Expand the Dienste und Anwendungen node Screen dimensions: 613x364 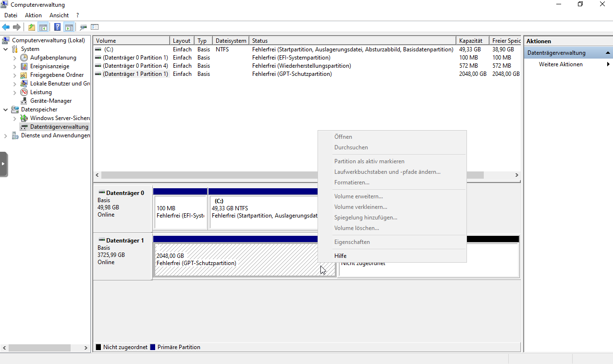5,135
